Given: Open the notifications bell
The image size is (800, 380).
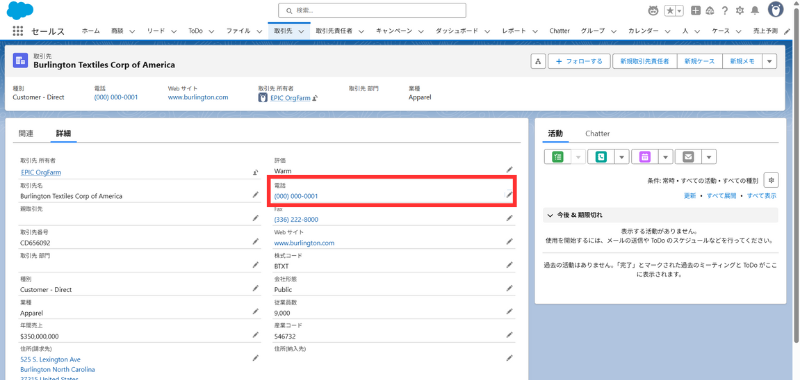Looking at the screenshot, I should pos(755,10).
